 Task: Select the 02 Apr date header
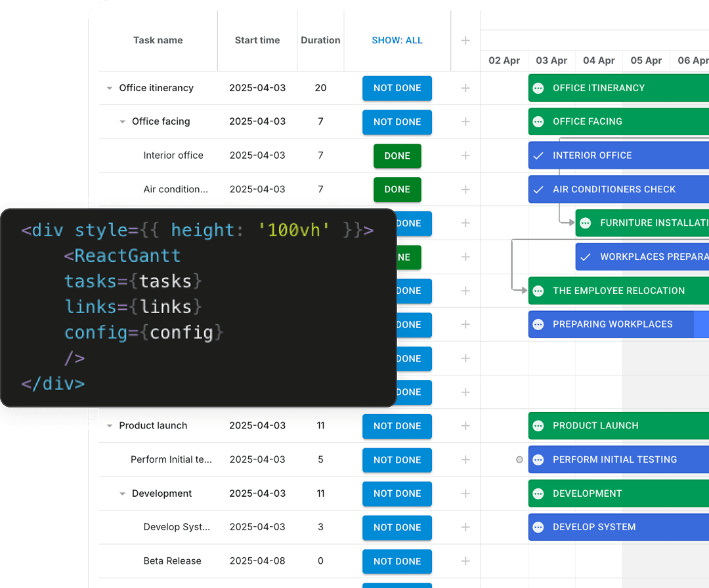(x=504, y=60)
